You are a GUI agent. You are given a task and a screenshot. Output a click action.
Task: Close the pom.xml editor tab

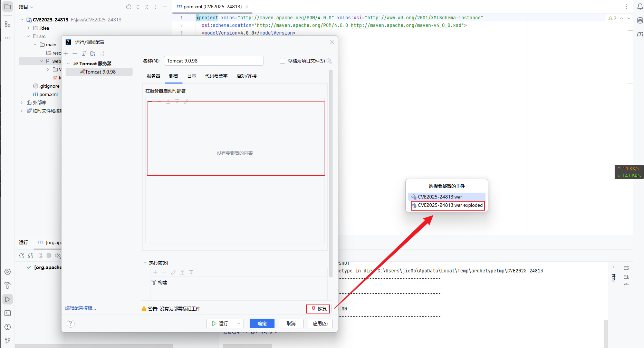click(x=247, y=7)
